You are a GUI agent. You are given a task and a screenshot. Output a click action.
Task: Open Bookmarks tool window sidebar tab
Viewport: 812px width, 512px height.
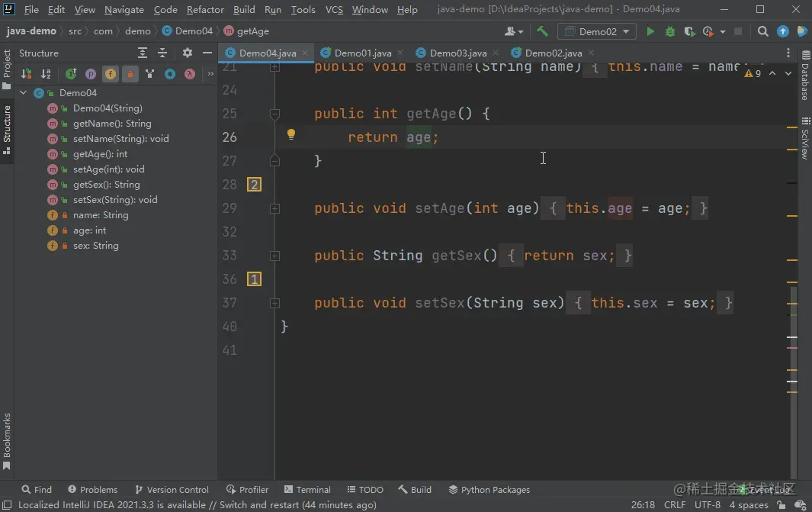tap(7, 442)
